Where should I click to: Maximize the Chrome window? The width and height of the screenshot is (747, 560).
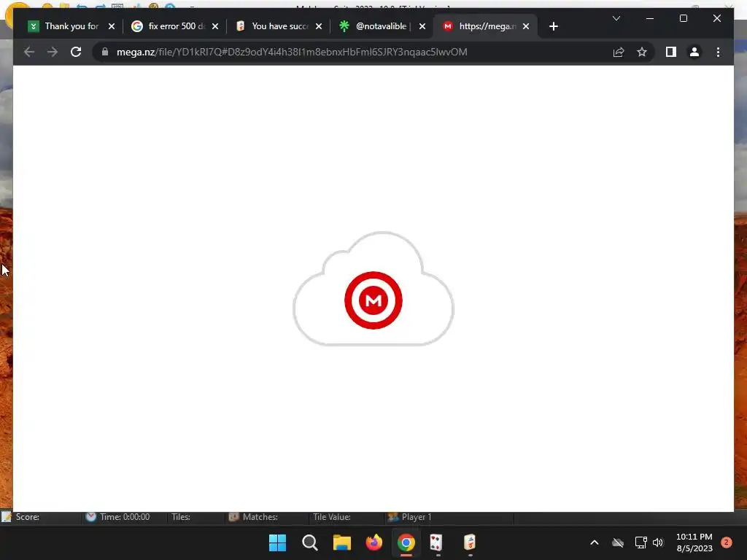point(683,18)
